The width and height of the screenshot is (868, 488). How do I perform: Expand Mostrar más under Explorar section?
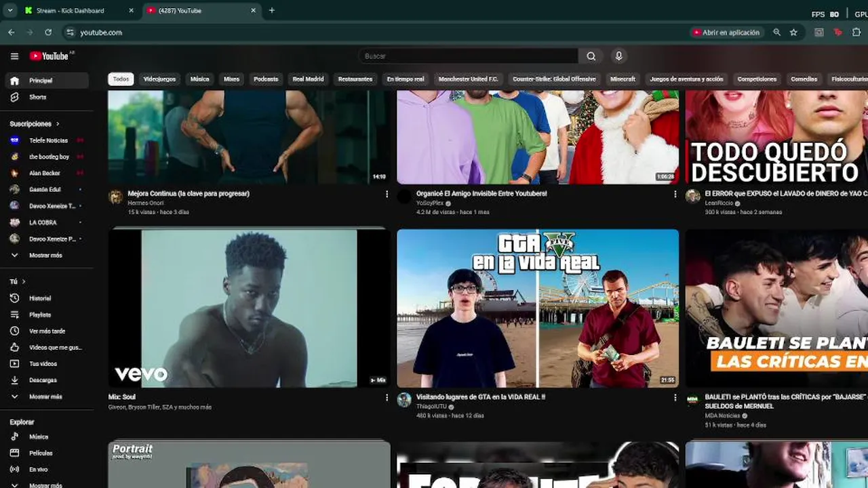pos(45,485)
